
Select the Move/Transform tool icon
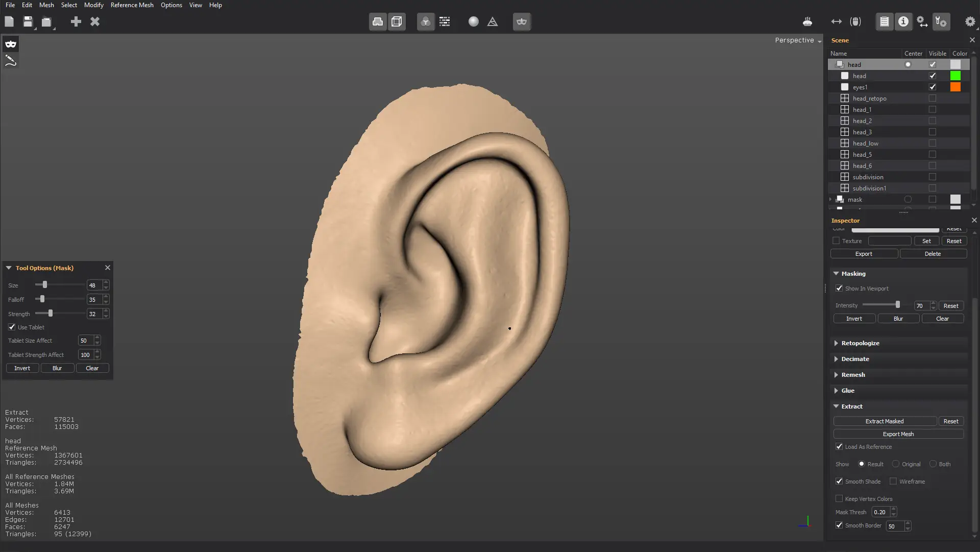(x=836, y=21)
